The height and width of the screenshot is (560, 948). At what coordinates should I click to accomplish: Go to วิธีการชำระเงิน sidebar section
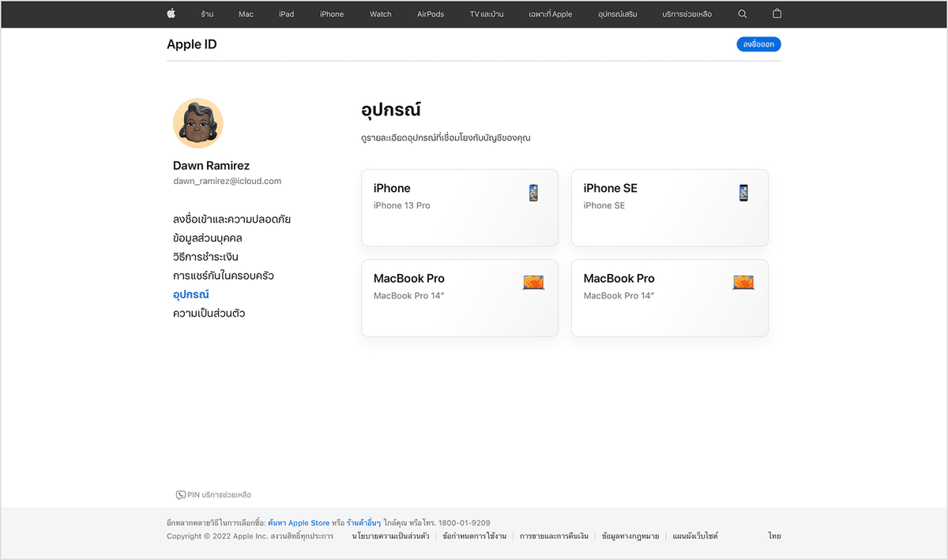[x=205, y=257]
